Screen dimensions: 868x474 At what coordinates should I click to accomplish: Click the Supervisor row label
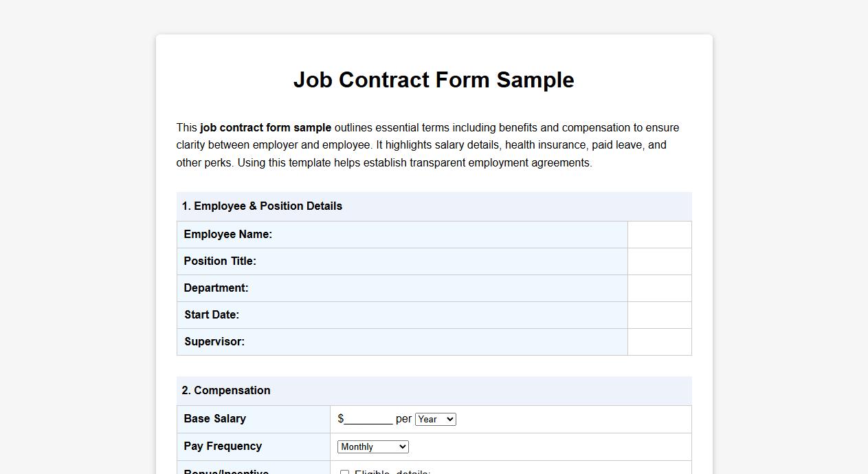coord(214,342)
